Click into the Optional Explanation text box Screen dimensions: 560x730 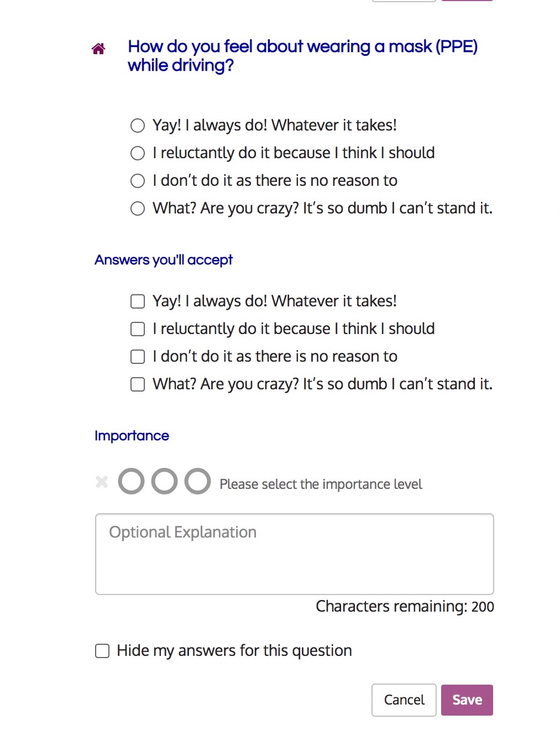point(294,554)
